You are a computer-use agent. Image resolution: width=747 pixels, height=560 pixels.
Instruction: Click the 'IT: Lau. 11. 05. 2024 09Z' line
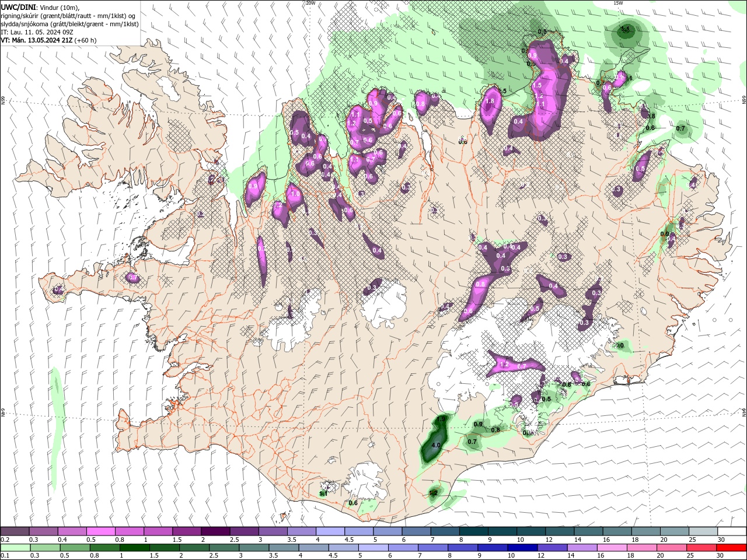point(36,32)
